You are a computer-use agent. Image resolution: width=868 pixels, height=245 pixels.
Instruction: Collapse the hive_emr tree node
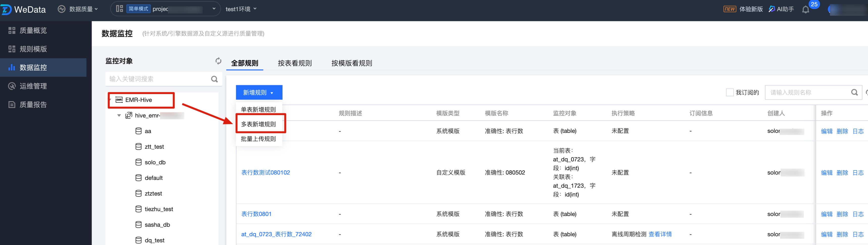click(x=119, y=115)
